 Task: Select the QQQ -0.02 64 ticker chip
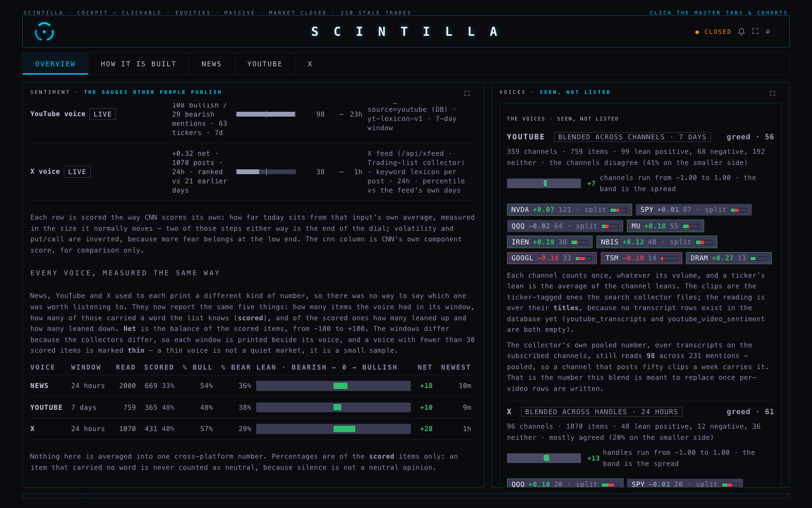point(565,226)
